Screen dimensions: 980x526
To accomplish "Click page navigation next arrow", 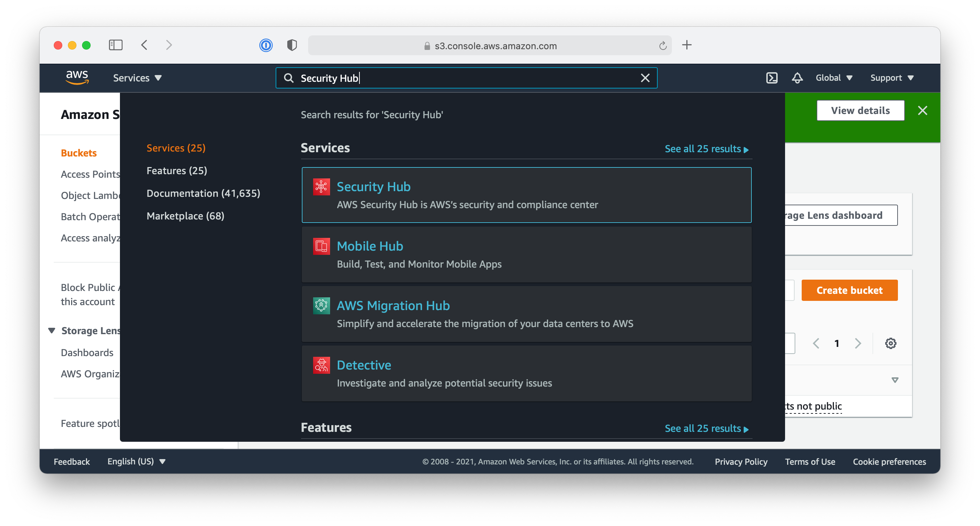I will pos(857,343).
